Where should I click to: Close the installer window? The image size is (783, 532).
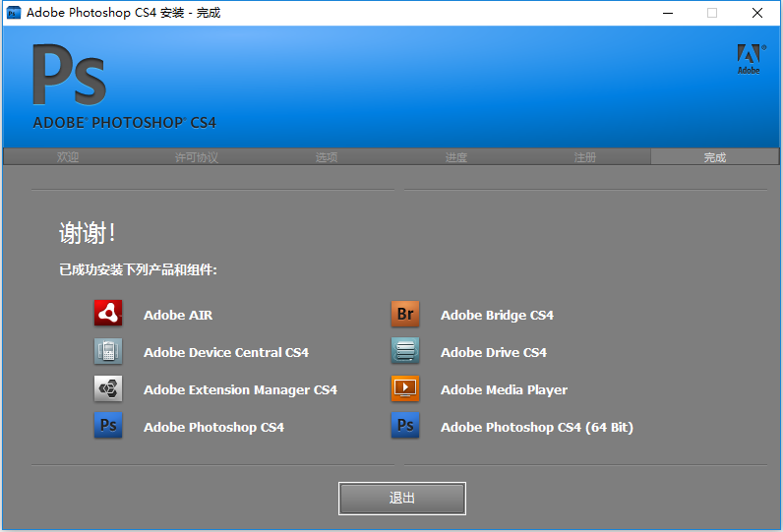click(757, 13)
